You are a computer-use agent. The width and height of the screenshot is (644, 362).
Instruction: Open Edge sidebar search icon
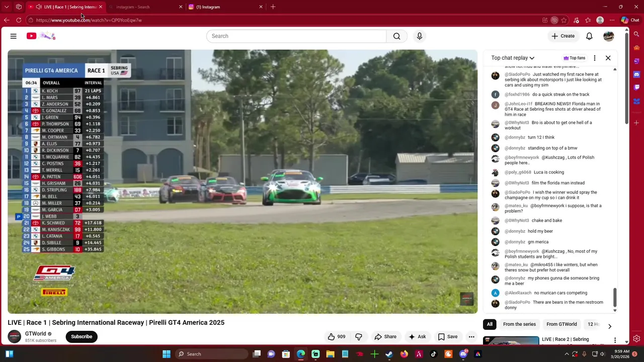click(636, 35)
